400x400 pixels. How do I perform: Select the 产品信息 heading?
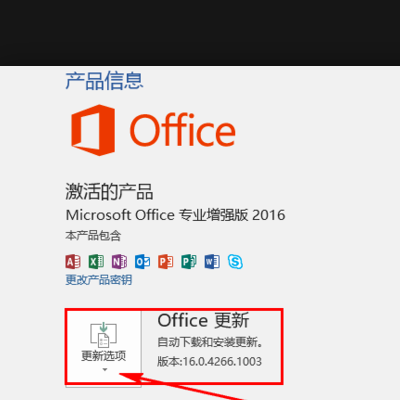coord(104,81)
